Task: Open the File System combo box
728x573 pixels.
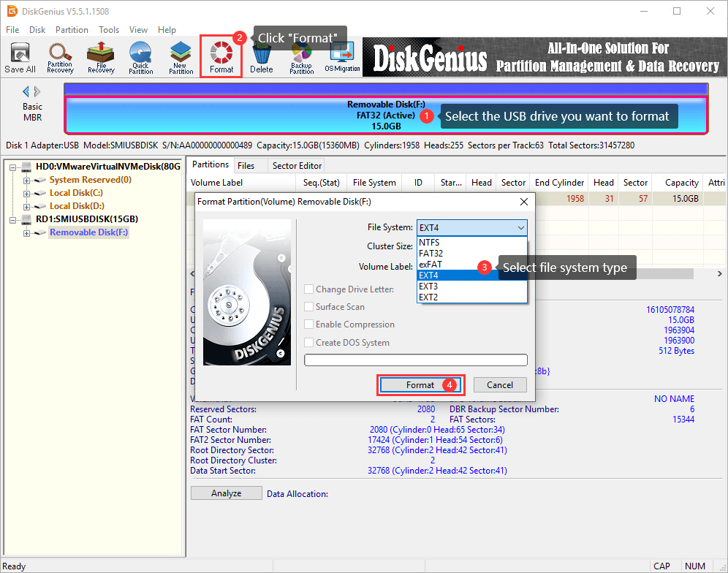Action: (x=471, y=227)
